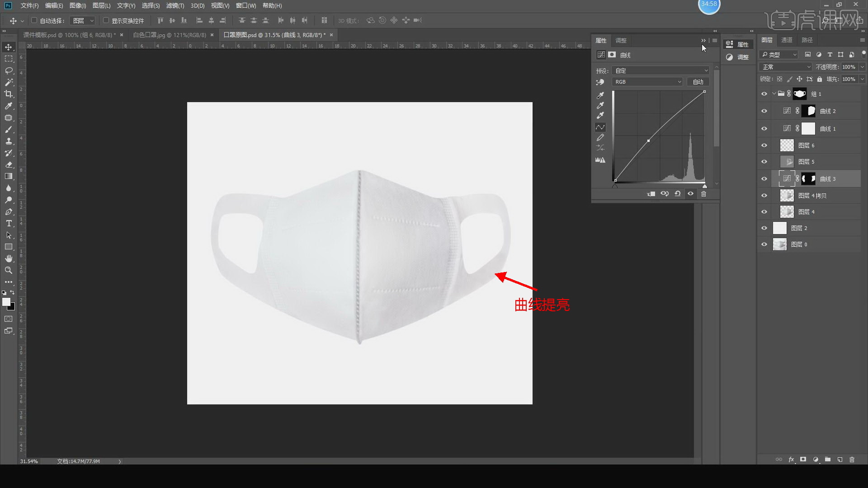Open the layer styles fx menu
This screenshot has height=488, width=868.
click(791, 460)
